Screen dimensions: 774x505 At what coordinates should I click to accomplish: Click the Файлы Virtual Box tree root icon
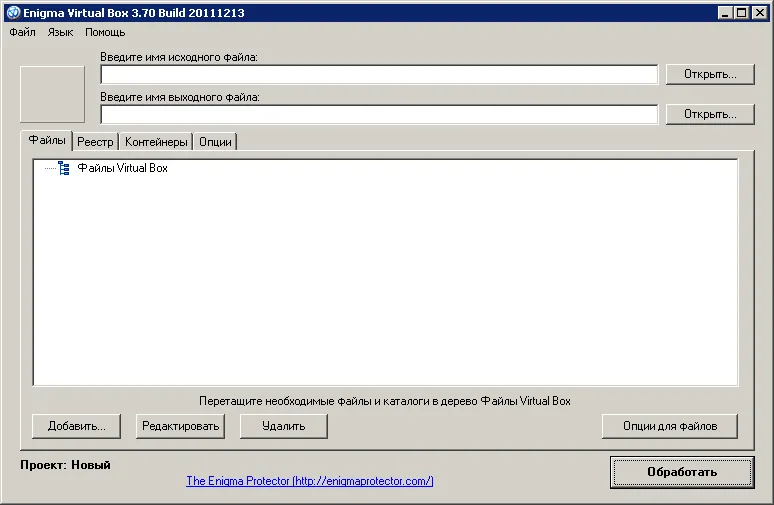coord(64,168)
